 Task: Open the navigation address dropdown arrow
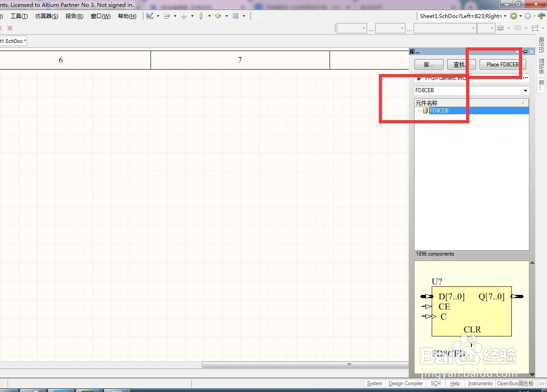505,16
